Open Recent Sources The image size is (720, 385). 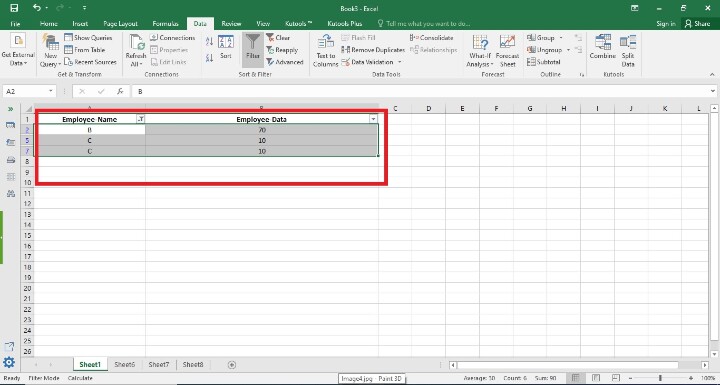click(x=90, y=62)
